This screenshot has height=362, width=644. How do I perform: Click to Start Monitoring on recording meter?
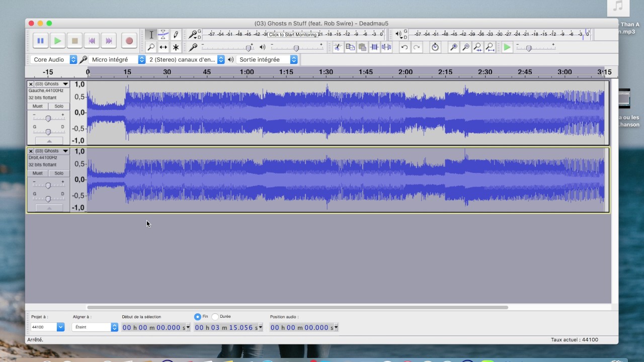click(292, 35)
